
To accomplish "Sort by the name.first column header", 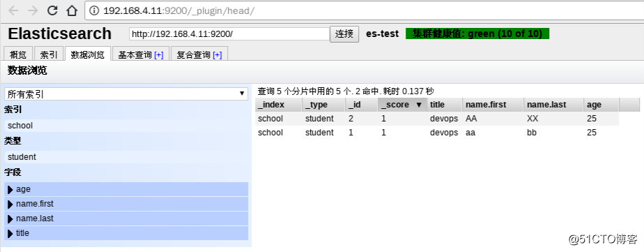I will click(x=493, y=105).
